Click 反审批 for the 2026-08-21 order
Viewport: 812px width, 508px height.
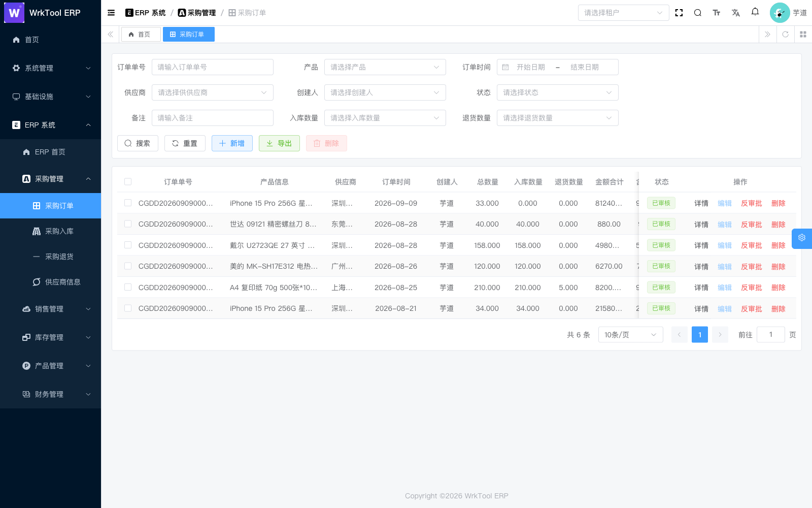point(751,309)
